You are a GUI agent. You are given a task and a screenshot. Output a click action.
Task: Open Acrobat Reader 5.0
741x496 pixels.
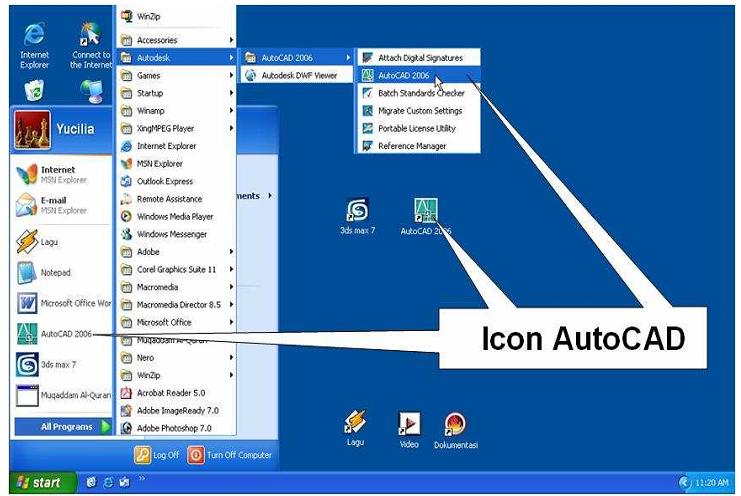pyautogui.click(x=177, y=393)
